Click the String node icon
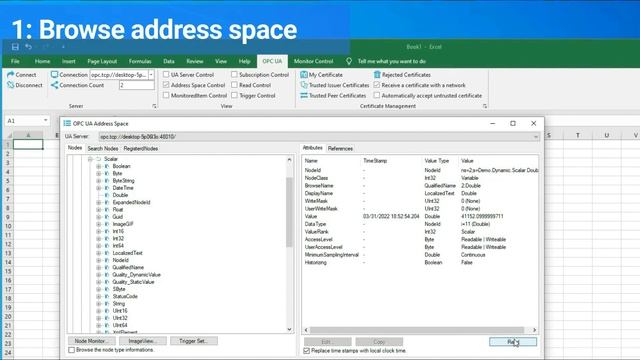The height and width of the screenshot is (360, 640). coord(107,304)
